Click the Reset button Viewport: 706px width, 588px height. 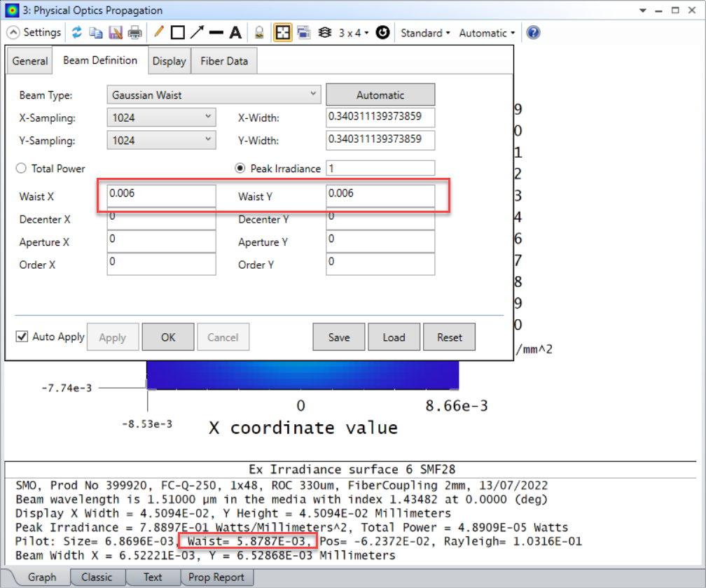click(449, 337)
